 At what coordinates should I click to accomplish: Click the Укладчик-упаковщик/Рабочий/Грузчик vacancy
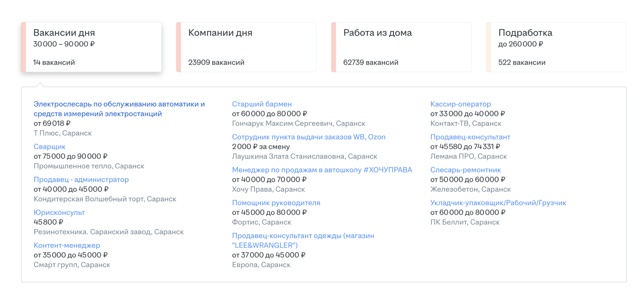tap(498, 203)
